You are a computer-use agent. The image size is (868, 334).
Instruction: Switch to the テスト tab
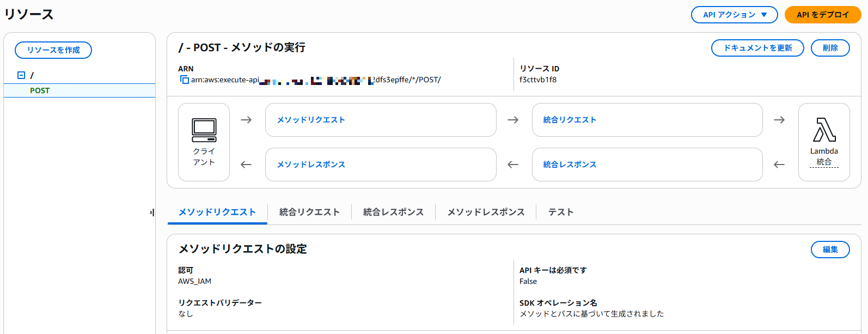coord(560,212)
